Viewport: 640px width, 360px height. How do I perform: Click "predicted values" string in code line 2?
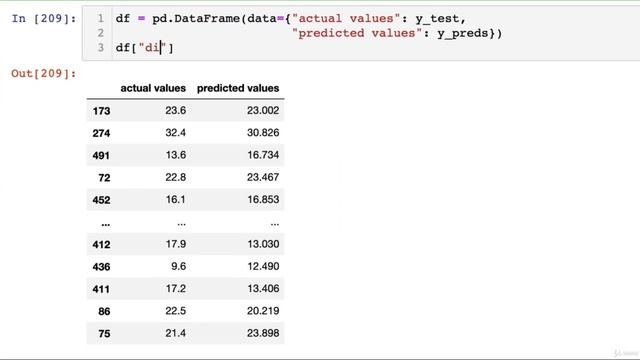click(x=357, y=33)
